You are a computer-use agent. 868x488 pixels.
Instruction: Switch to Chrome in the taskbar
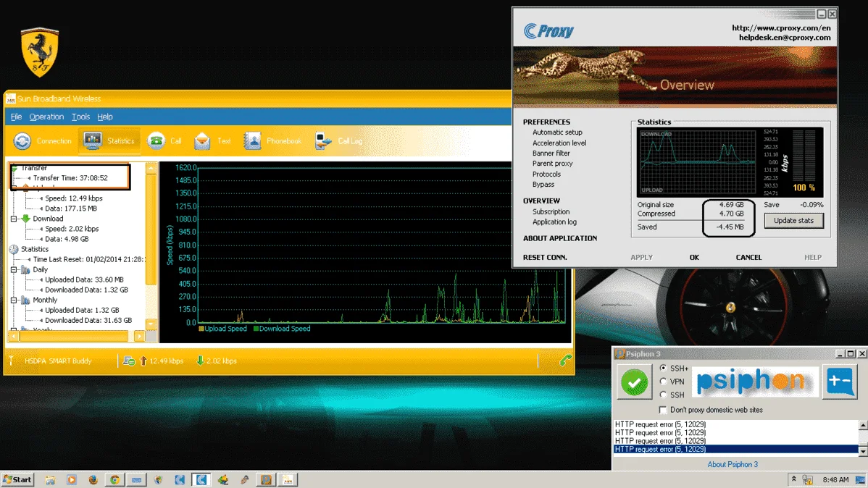114,480
